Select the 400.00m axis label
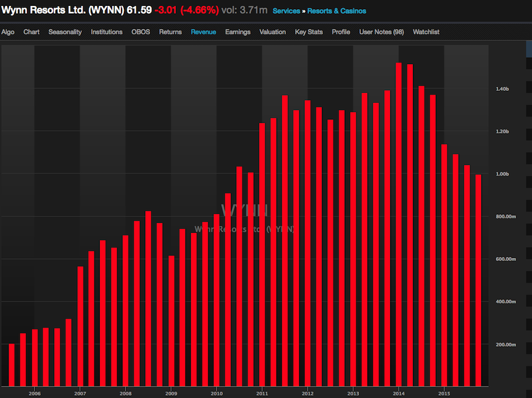Image resolution: width=532 pixels, height=398 pixels. 506,301
